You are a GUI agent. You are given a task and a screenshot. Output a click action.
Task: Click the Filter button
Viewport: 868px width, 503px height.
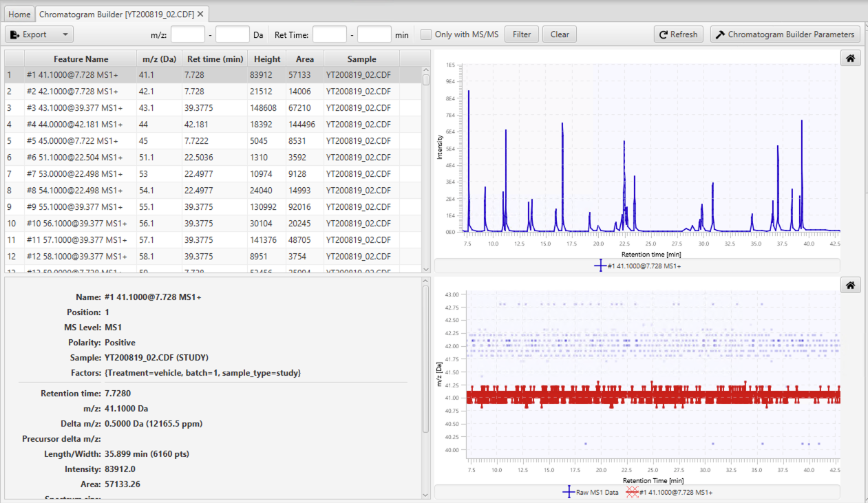[x=522, y=34]
